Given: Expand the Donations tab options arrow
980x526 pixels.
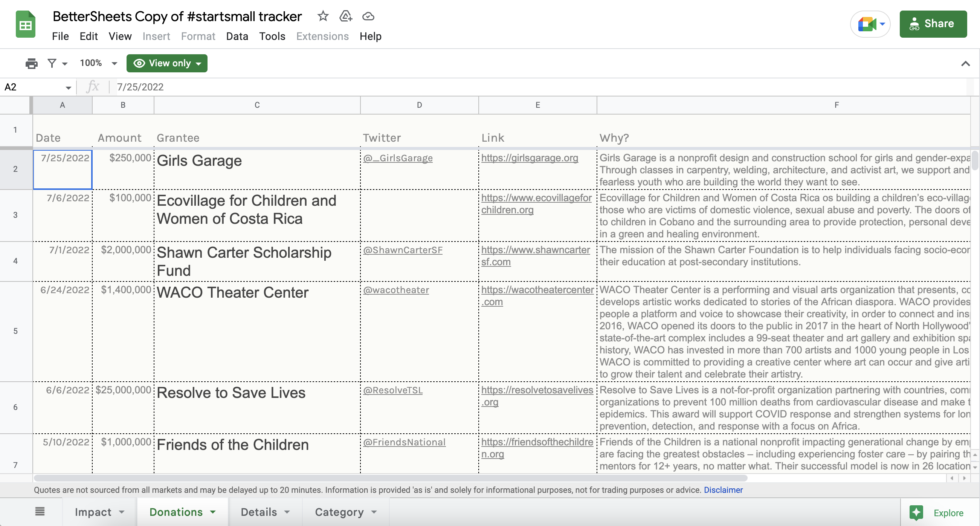Looking at the screenshot, I should point(213,512).
